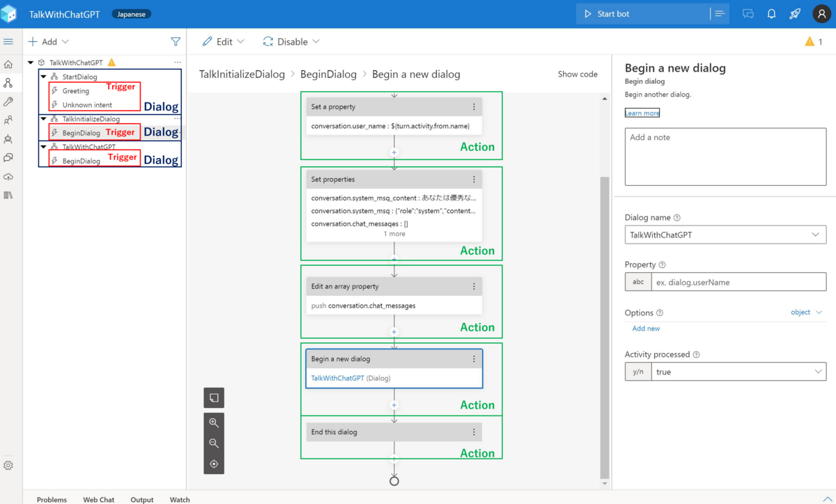Open notifications bell
836x504 pixels.
(x=772, y=14)
